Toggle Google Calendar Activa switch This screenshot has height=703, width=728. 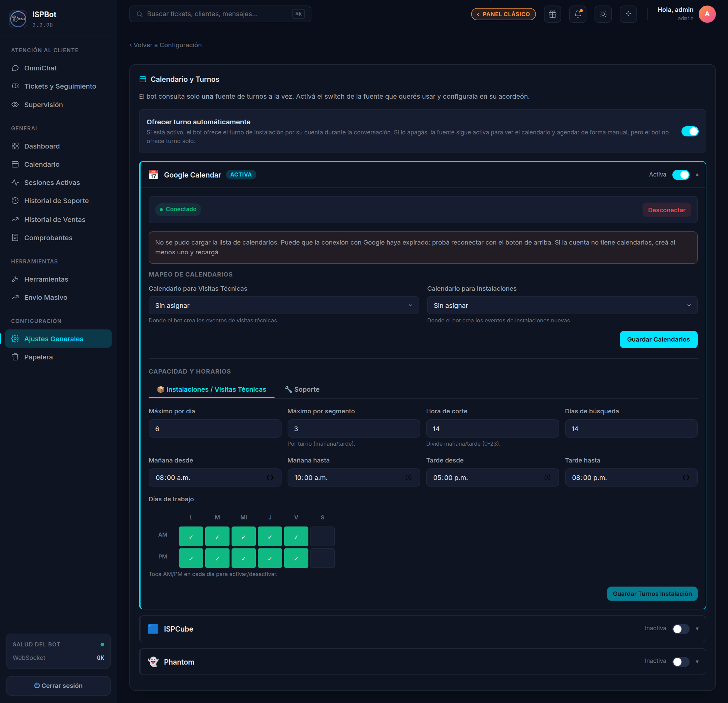tap(681, 175)
